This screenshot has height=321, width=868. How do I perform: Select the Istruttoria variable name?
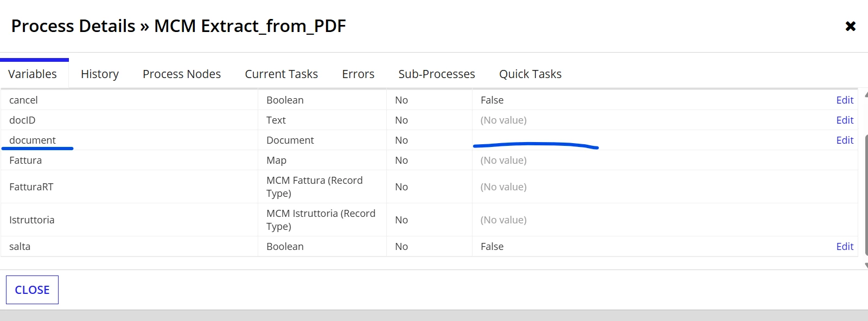click(32, 220)
